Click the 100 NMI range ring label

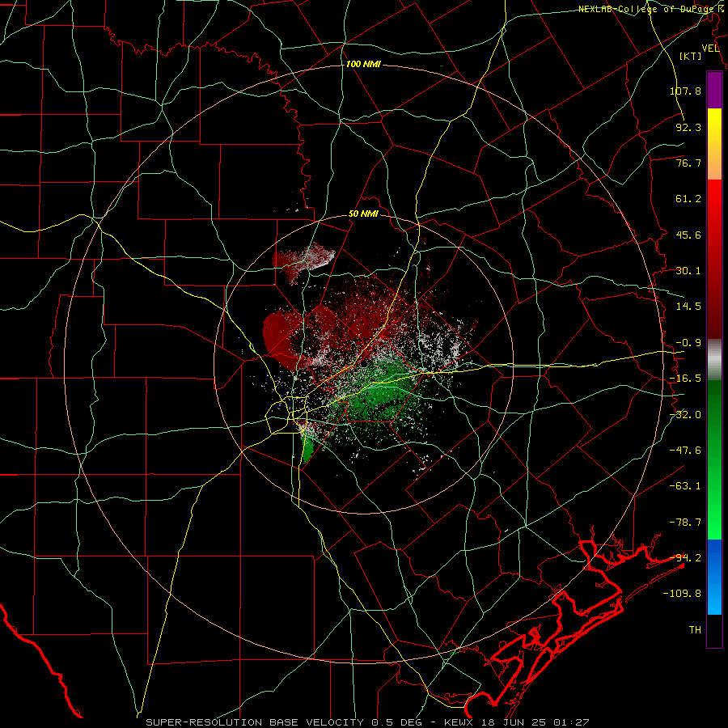[363, 64]
